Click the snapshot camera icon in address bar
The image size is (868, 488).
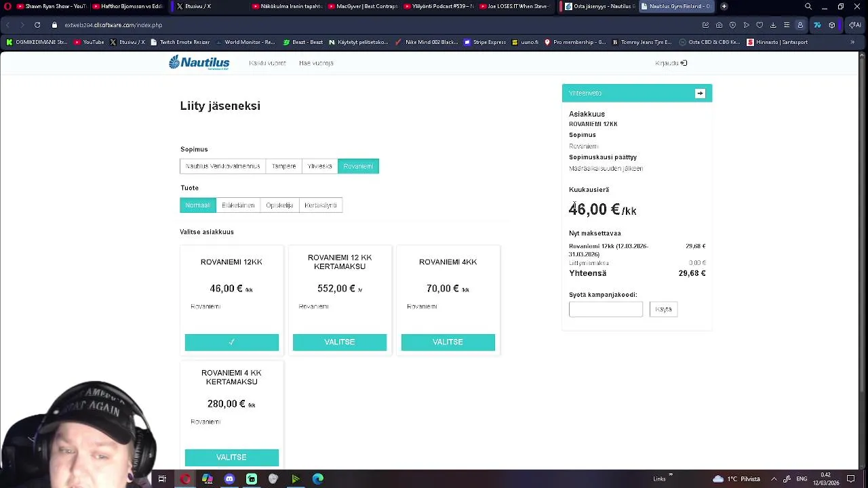[x=719, y=25]
